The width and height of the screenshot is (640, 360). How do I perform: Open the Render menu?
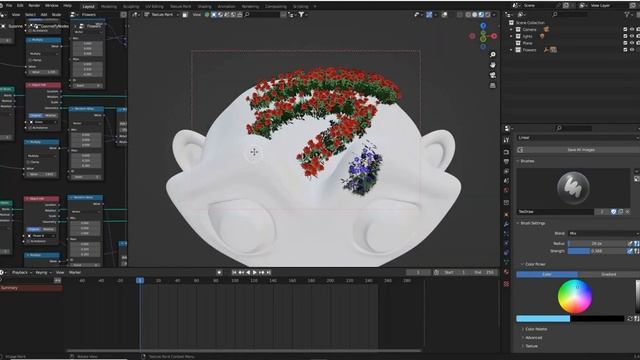(x=34, y=6)
